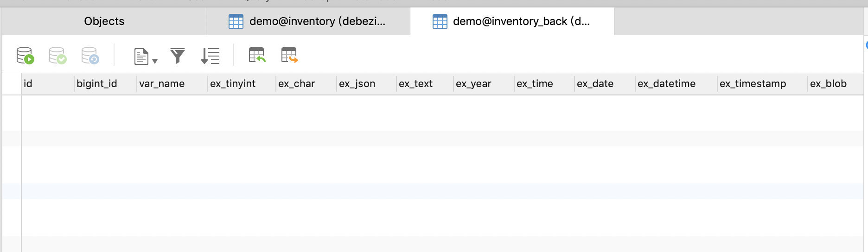
Task: Switch to the Objects tab
Action: 104,21
